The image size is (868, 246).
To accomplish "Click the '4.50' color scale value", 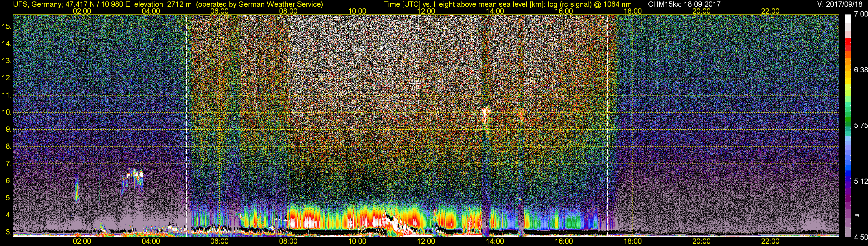I will point(860,237).
